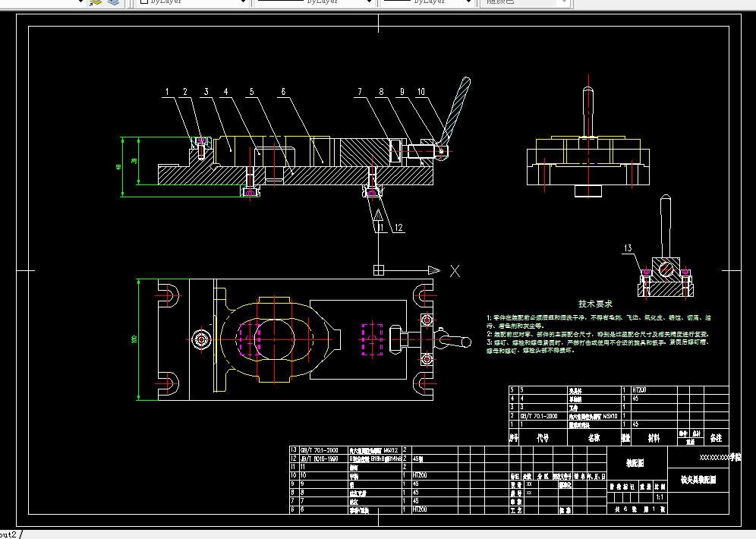Select balloon number 11 below section view
756x539 pixels.
381,228
